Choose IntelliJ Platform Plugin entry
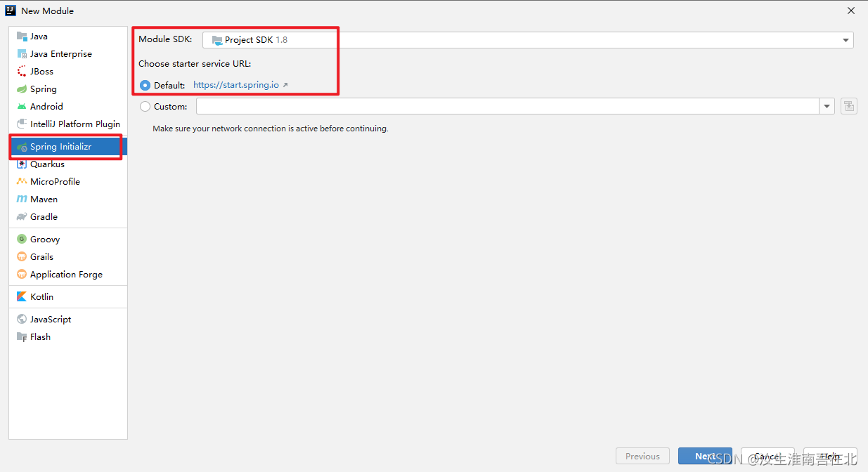 pyautogui.click(x=75, y=124)
